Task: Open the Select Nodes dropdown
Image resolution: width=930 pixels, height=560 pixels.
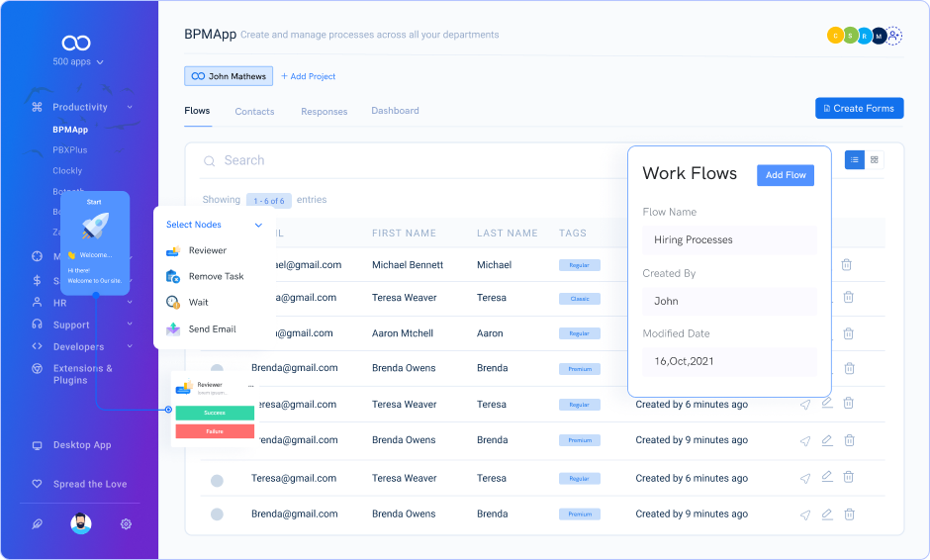Action: [x=258, y=225]
